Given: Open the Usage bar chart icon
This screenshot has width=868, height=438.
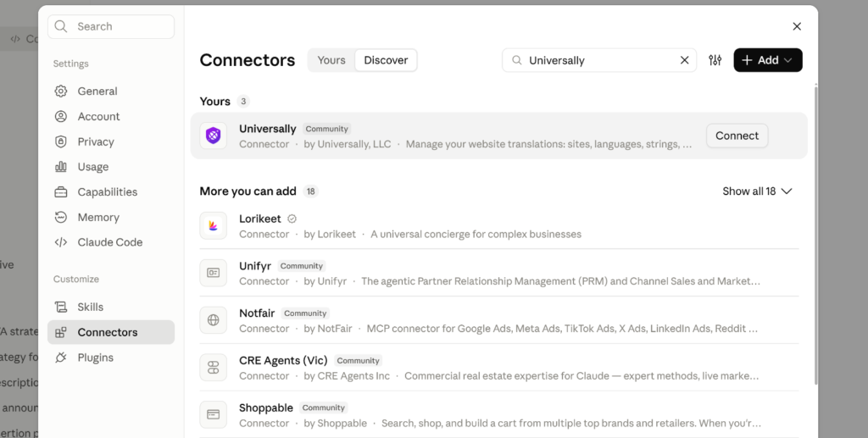Looking at the screenshot, I should (x=61, y=166).
